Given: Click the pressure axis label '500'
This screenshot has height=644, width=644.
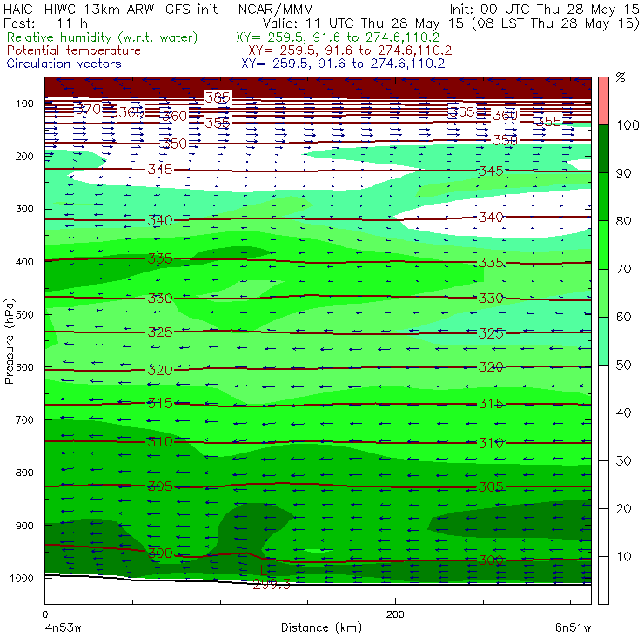Looking at the screenshot, I should pyautogui.click(x=24, y=315).
